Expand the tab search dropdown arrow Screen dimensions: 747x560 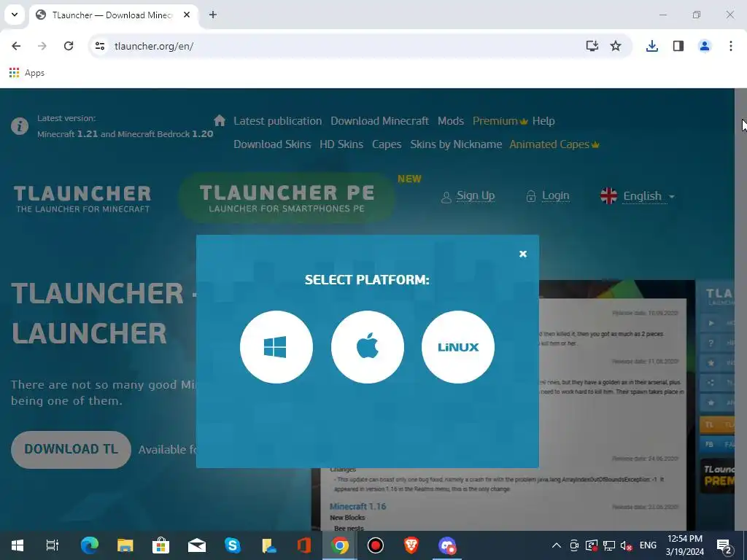[x=15, y=15]
